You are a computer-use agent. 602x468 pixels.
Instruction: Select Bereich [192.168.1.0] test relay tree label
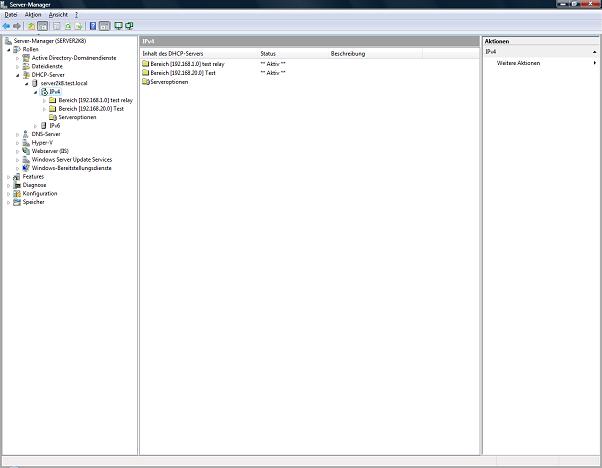coord(96,100)
